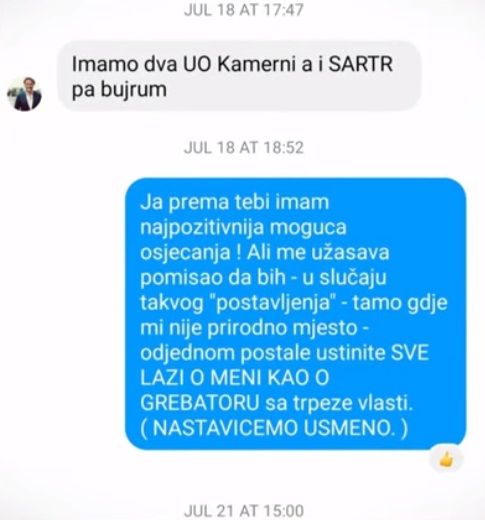Open the sender's profile avatar picture
Viewport: 485px width, 520px height.
24,94
